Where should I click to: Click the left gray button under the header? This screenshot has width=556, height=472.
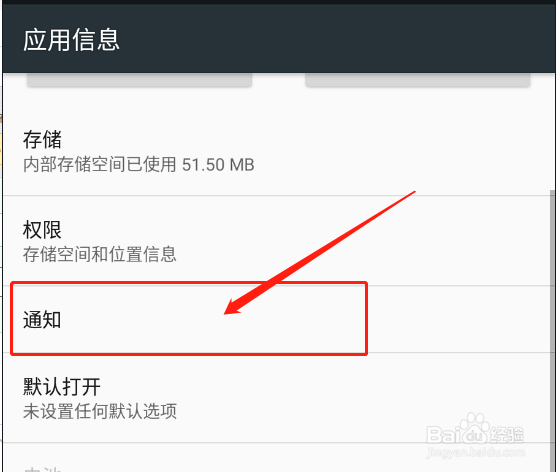point(139,80)
